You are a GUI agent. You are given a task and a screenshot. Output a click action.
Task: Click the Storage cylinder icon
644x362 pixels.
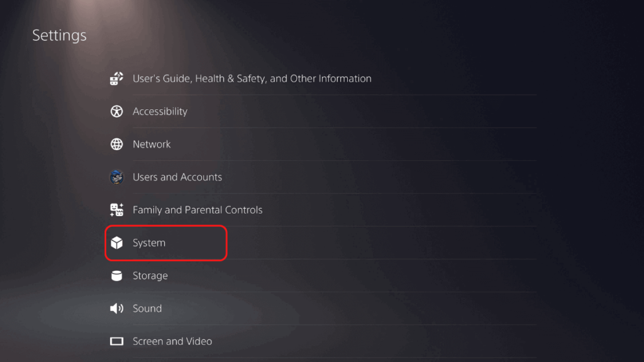(x=116, y=275)
